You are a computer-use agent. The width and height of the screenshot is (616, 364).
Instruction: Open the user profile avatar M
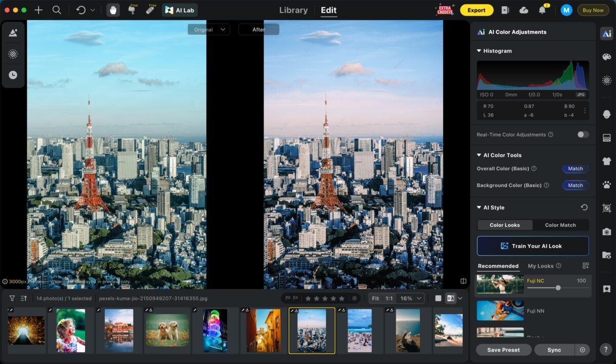pos(566,10)
